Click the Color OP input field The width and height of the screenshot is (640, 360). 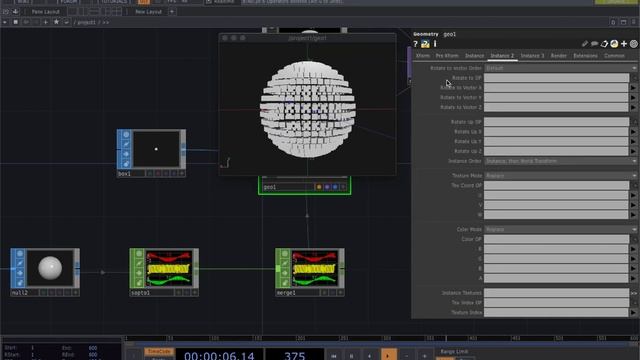(556, 239)
